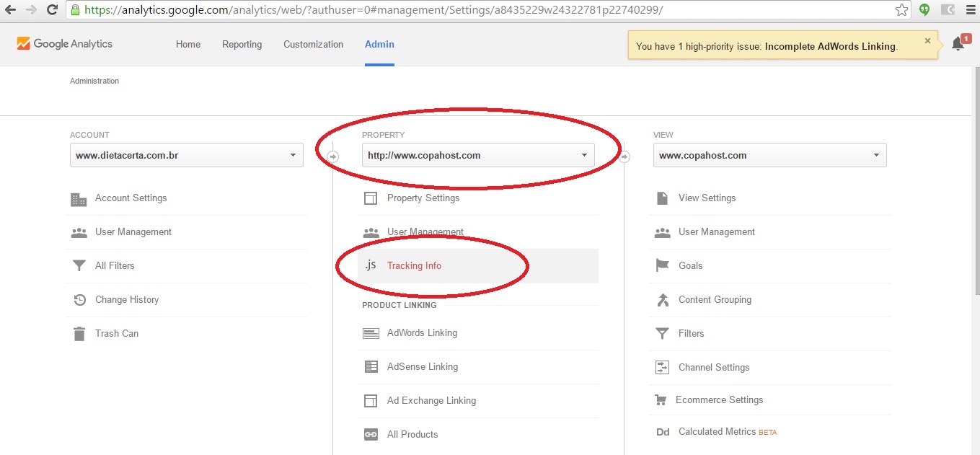
Task: Click the Channel Settings icon
Action: [662, 368]
